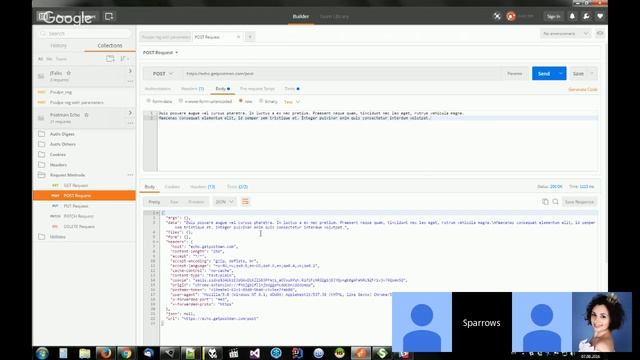Open POST Request name dropdown triangle
This screenshot has height=360, width=640.
176,53
